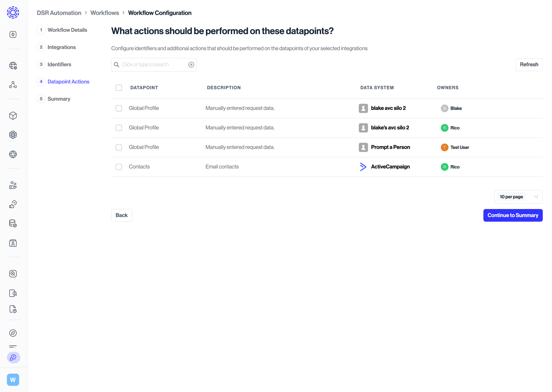Click the ActiveCampaign icon in the Contacts row
Screen dimensions: 552x392
click(x=363, y=167)
